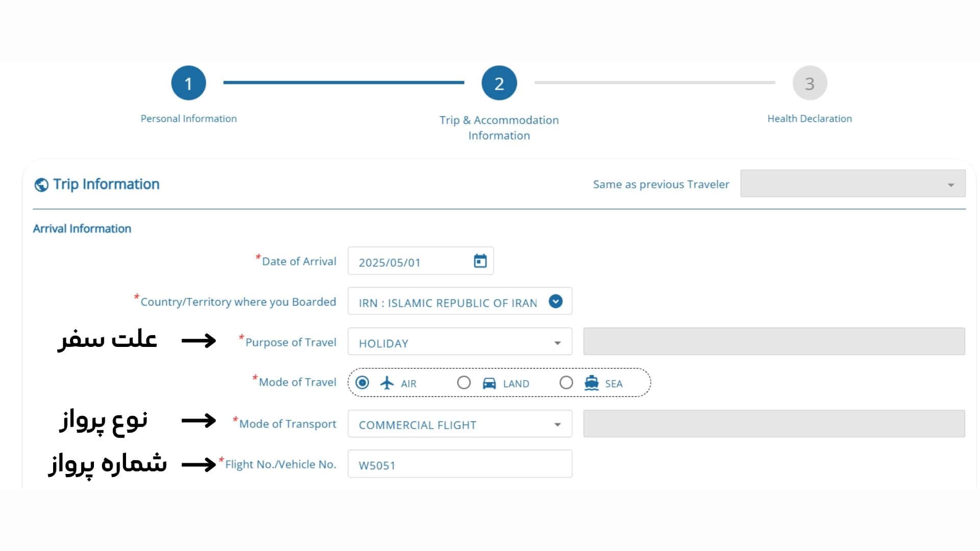Click the country field blue chevron icon

pos(555,302)
